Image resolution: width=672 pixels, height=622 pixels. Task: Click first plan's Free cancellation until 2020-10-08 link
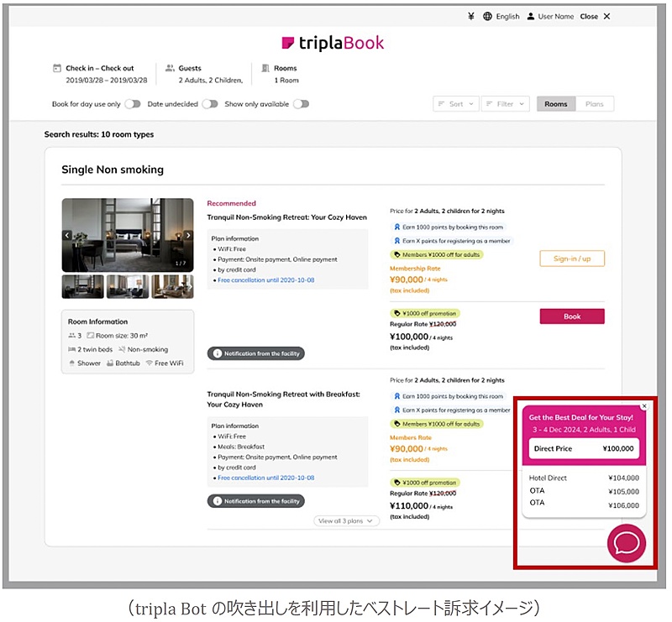265,280
